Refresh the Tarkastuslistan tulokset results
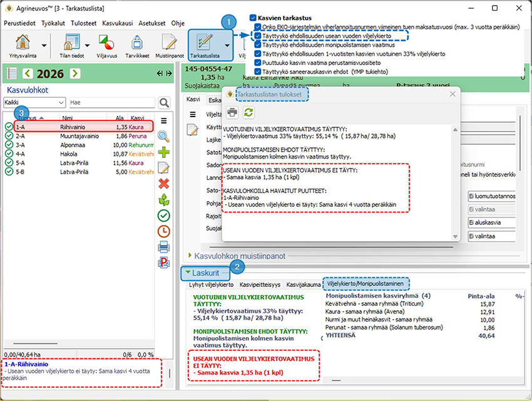 pyautogui.click(x=248, y=112)
